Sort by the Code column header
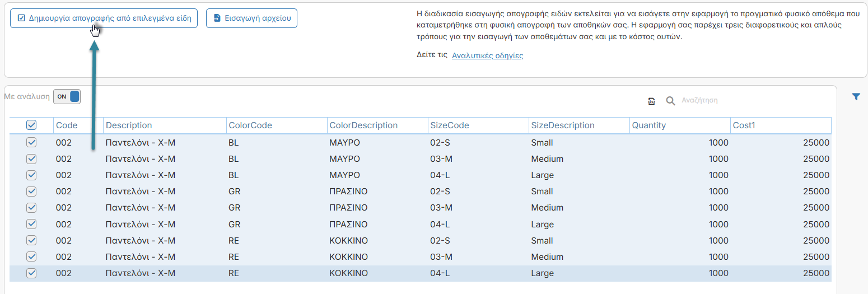 67,125
